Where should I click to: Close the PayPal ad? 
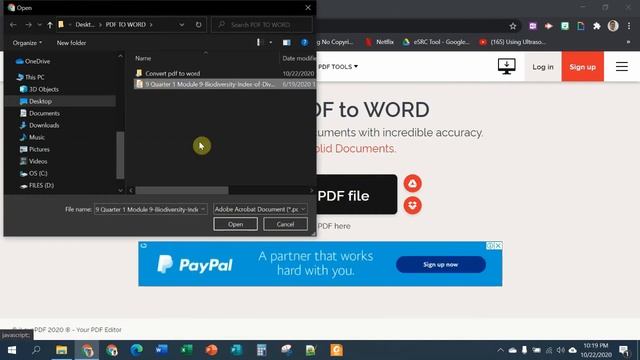click(498, 246)
